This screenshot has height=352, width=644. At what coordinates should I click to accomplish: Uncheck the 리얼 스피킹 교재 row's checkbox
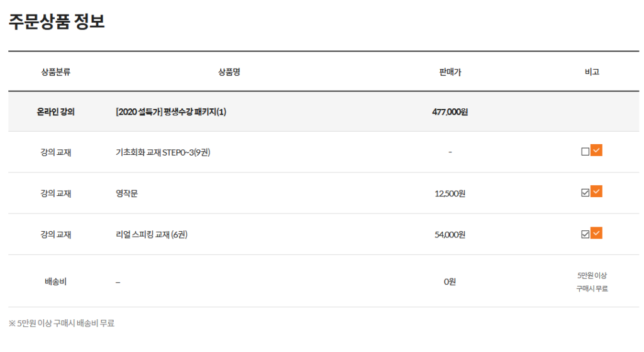pyautogui.click(x=586, y=234)
